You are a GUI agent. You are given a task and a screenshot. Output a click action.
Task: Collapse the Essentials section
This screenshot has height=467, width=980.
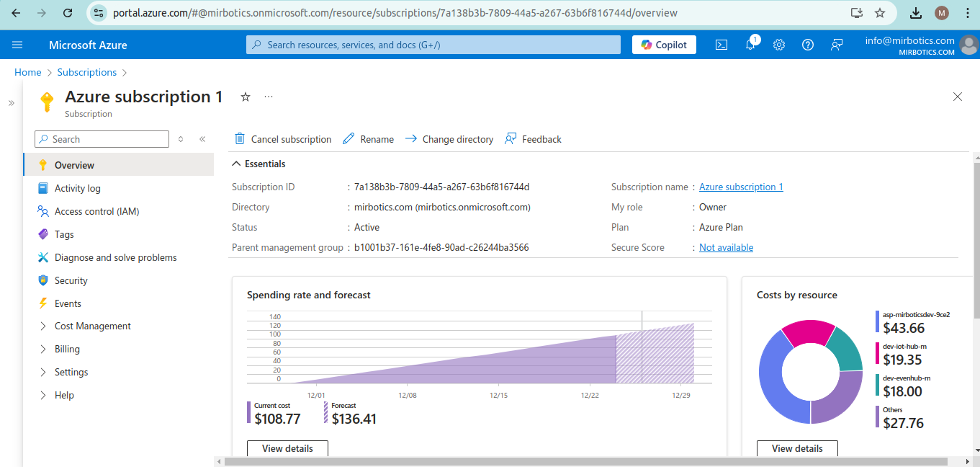pos(259,164)
